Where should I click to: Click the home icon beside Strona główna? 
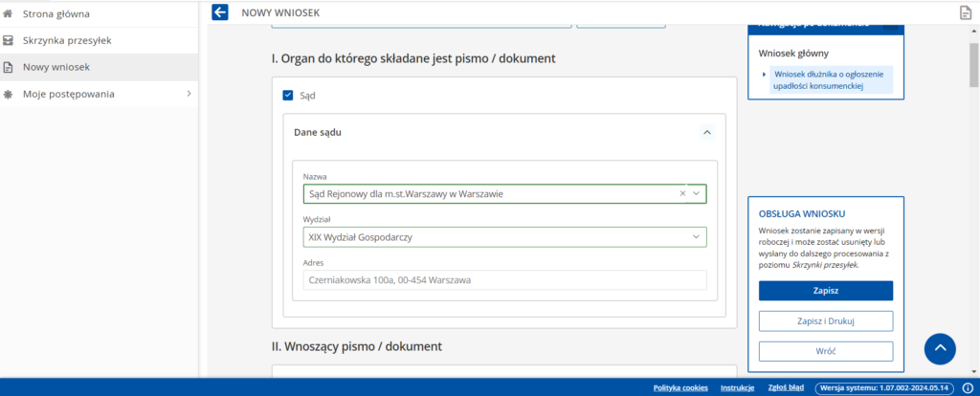9,13
